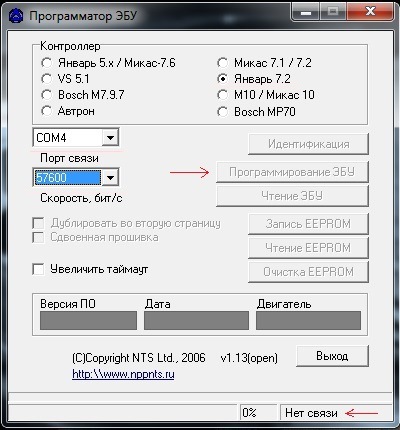Click the Выход button
The height and width of the screenshot is (430, 400).
coord(332,356)
